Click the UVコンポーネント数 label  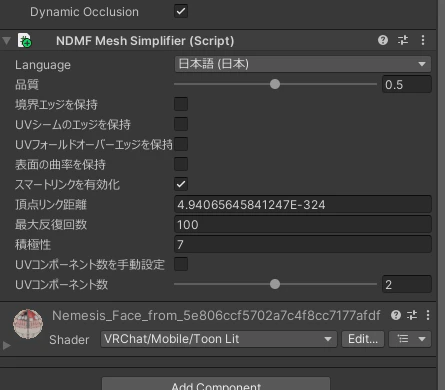[x=62, y=284]
